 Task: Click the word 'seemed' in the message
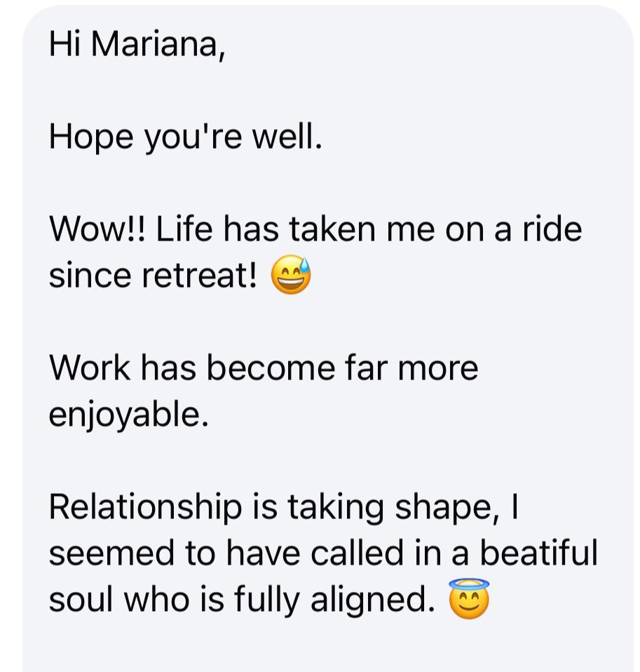112,553
